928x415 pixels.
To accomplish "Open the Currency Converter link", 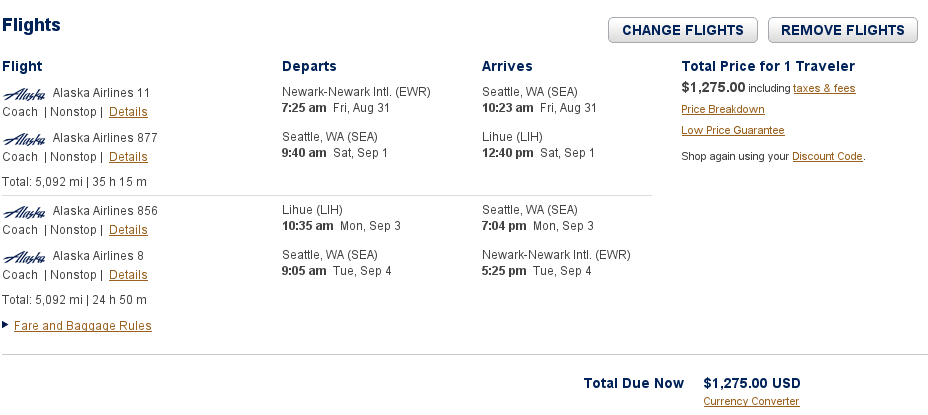I will [751, 402].
